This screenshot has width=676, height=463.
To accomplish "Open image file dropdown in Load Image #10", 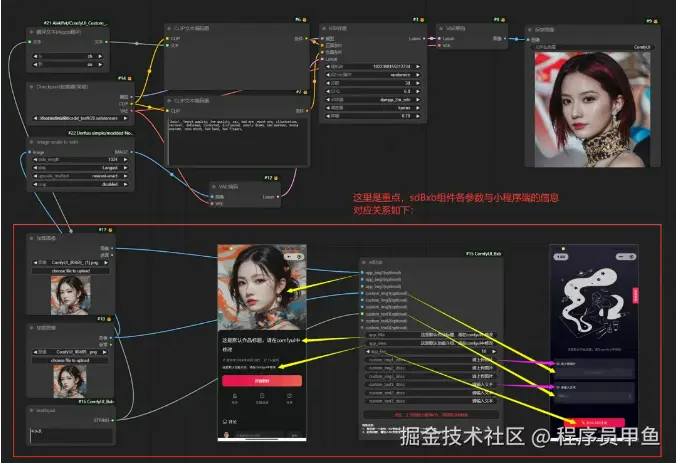I will (71, 352).
